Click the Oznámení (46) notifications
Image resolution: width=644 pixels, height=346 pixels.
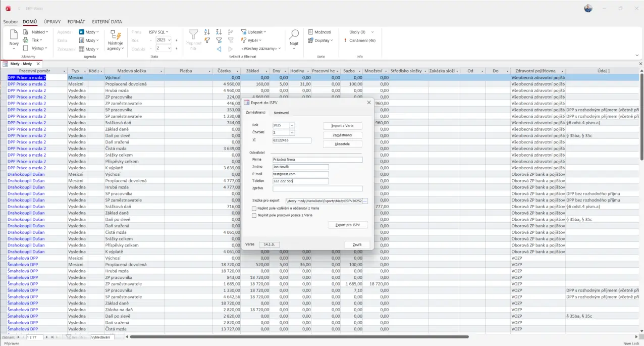[359, 40]
